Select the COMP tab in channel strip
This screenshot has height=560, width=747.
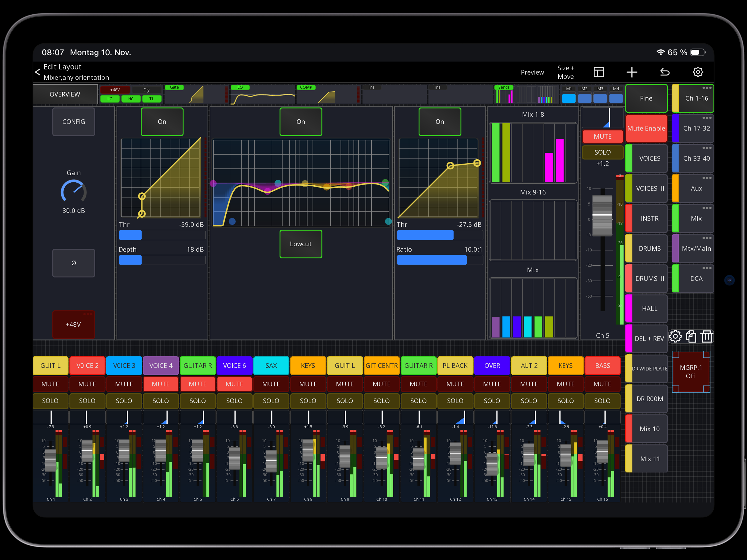coord(306,87)
